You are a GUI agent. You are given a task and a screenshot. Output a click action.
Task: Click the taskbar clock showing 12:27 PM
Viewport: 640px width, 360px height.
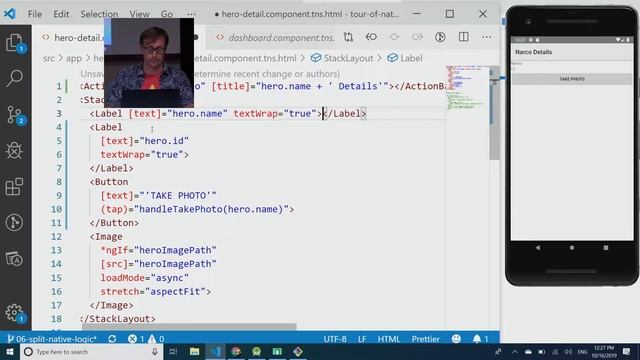pyautogui.click(x=604, y=351)
